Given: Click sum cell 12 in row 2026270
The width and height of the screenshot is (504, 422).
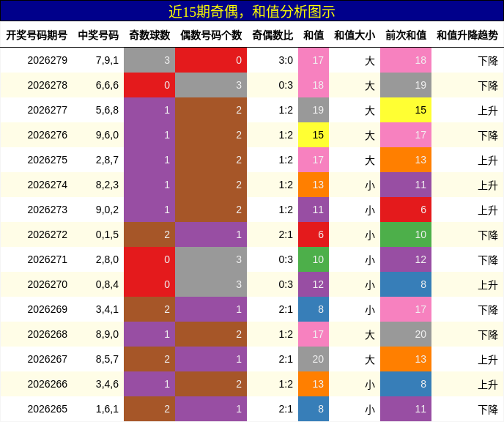Looking at the screenshot, I should [314, 284].
